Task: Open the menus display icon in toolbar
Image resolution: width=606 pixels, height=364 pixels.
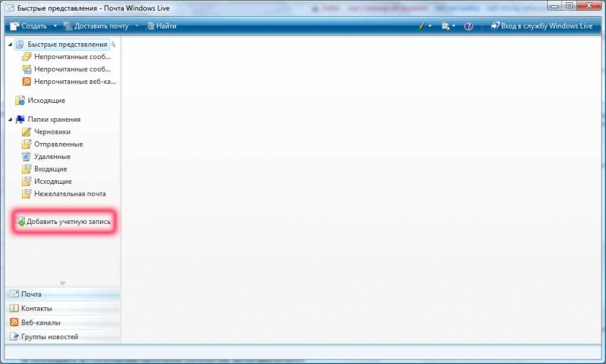Action: click(x=447, y=26)
